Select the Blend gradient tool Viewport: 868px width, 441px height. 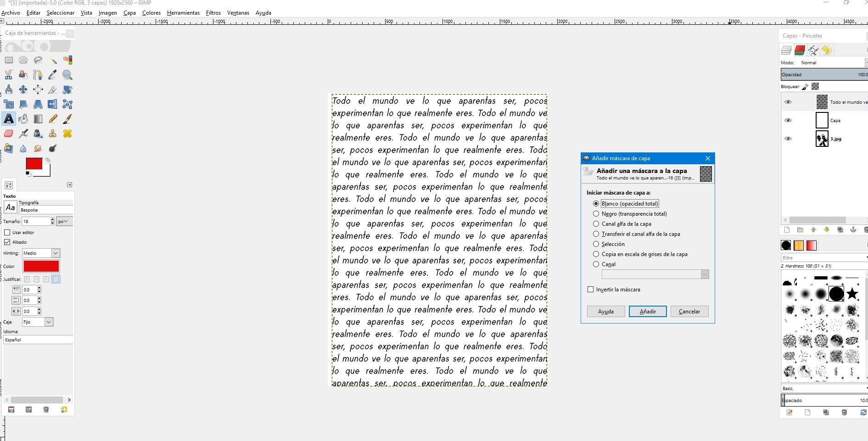[x=38, y=119]
